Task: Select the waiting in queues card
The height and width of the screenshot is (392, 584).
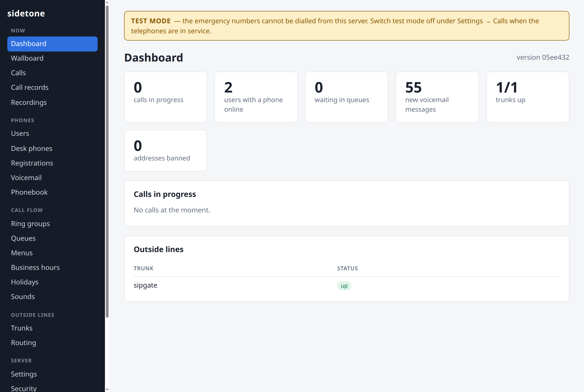Action: point(347,97)
